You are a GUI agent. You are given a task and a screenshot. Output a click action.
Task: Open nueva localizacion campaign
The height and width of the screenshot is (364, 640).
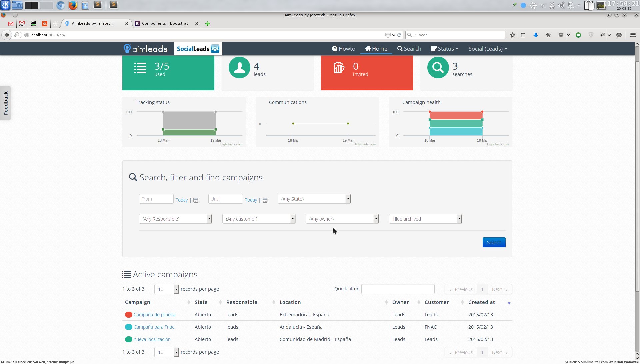point(152,339)
